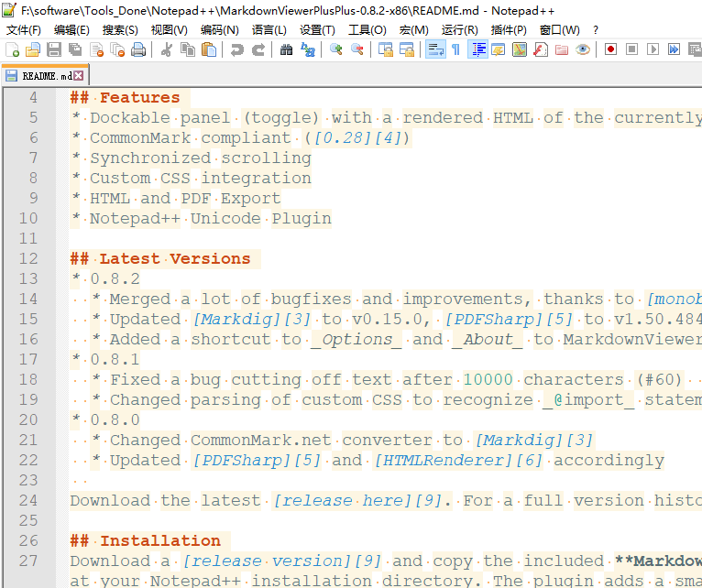This screenshot has width=702, height=588.
Task: Play back the recorded macro
Action: [653, 49]
